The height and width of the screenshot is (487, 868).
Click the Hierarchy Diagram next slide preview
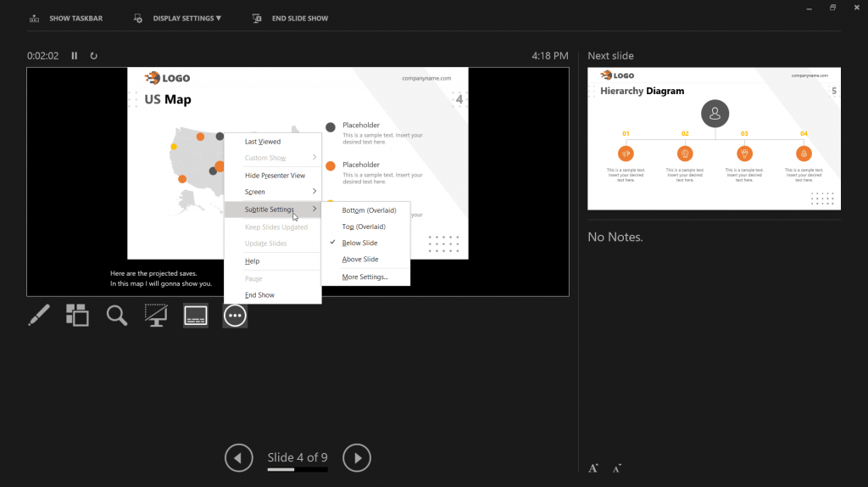(x=714, y=138)
